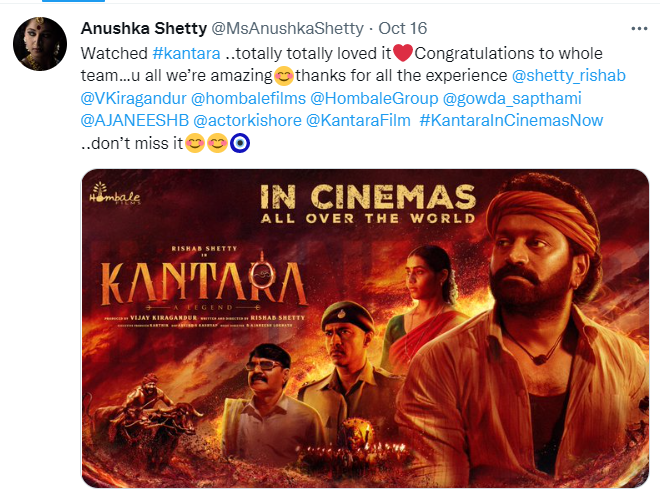
Task: Open the three-dot more options menu
Action: (639, 29)
